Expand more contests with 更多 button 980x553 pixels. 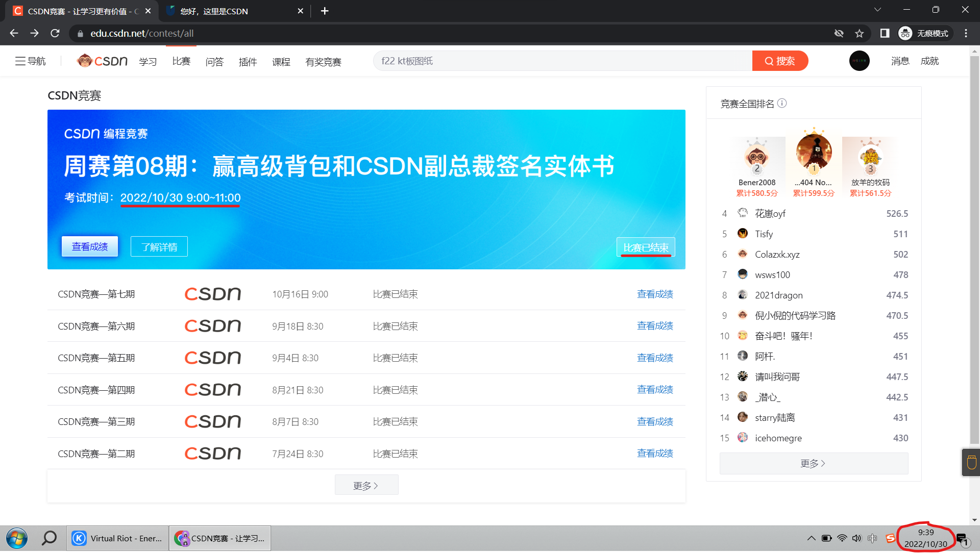[366, 485]
